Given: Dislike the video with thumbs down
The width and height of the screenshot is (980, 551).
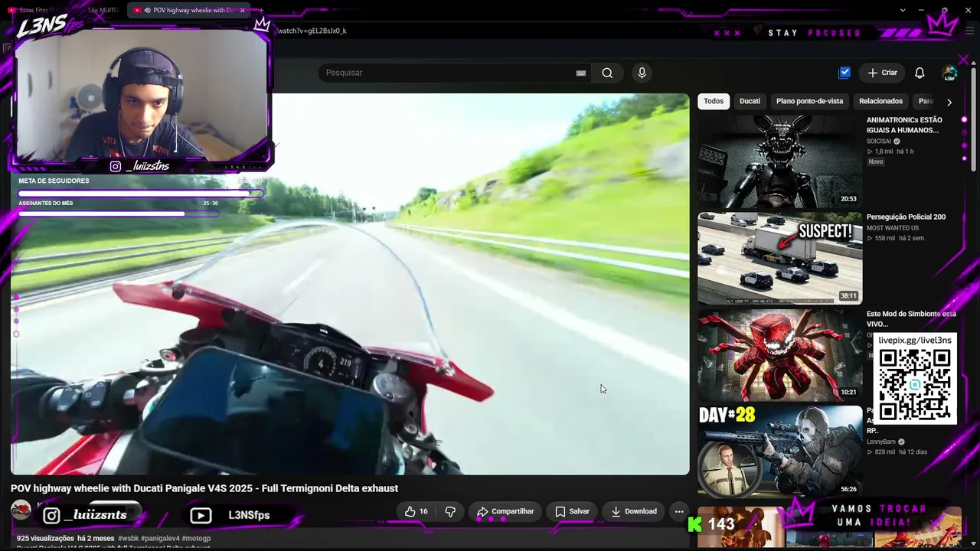Looking at the screenshot, I should click(450, 511).
